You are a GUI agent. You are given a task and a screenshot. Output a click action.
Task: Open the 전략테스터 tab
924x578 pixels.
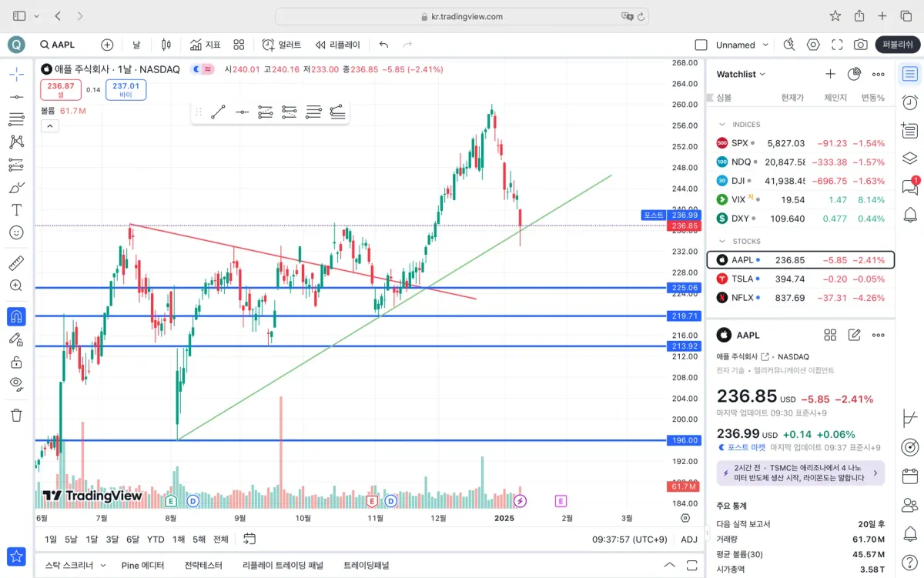pyautogui.click(x=203, y=565)
